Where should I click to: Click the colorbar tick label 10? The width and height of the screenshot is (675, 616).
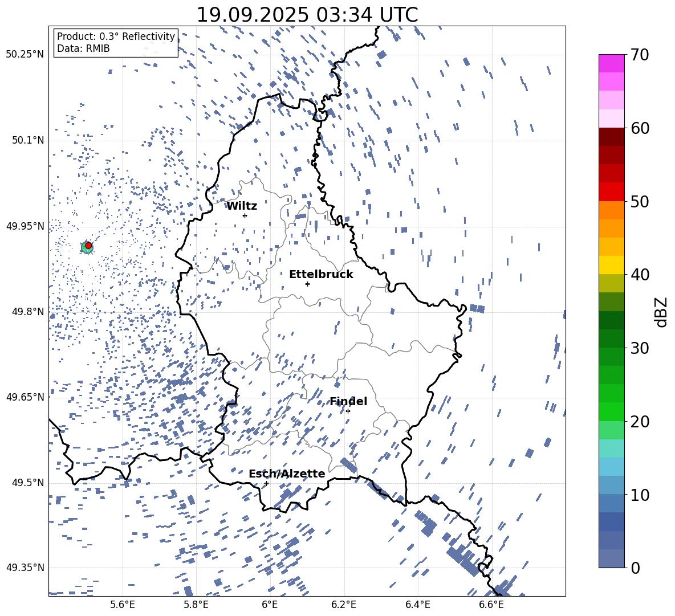640,495
